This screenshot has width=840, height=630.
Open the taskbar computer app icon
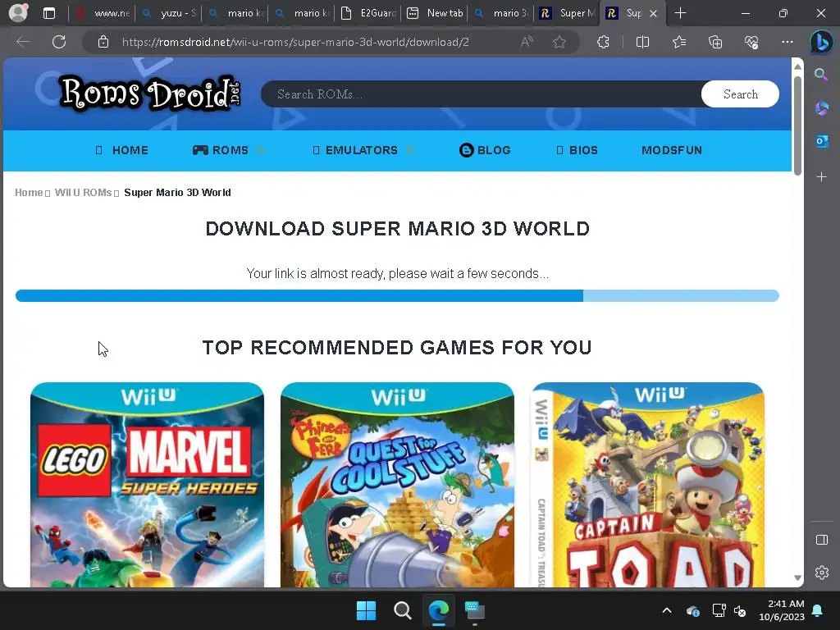pyautogui.click(x=475, y=610)
